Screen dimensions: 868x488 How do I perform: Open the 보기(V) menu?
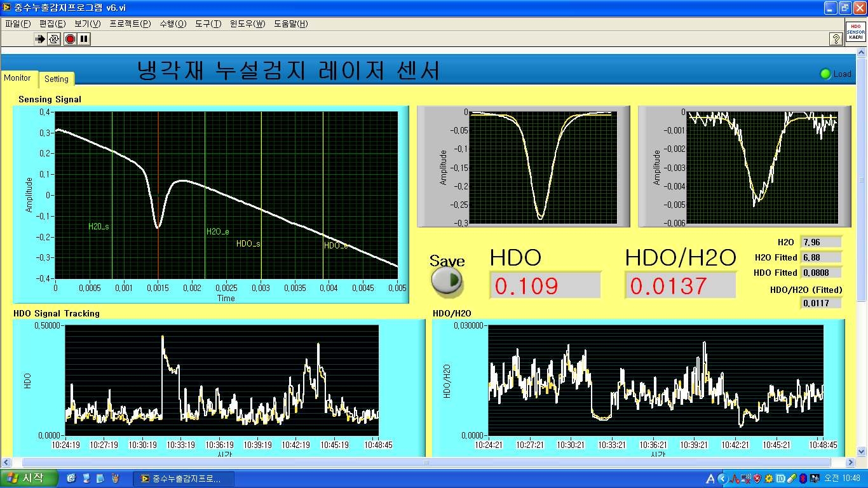click(87, 24)
